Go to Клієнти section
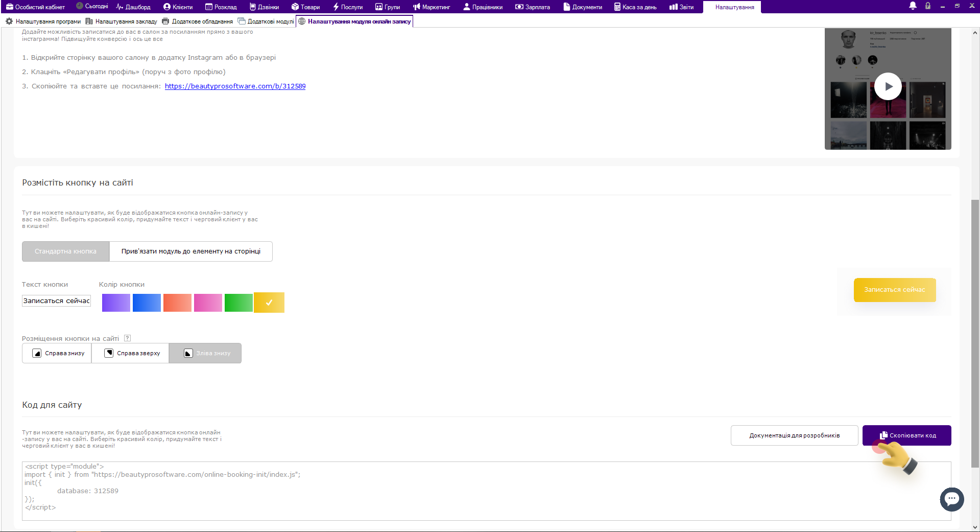 178,7
